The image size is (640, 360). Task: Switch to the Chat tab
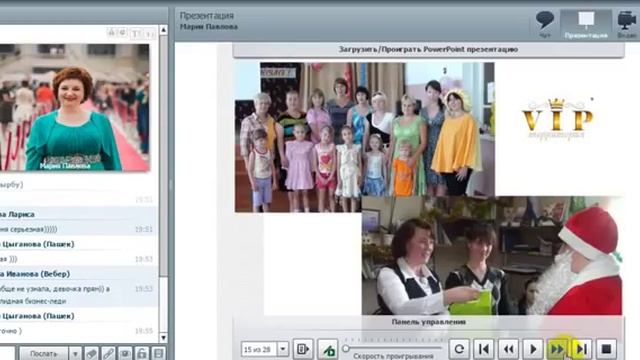544,24
